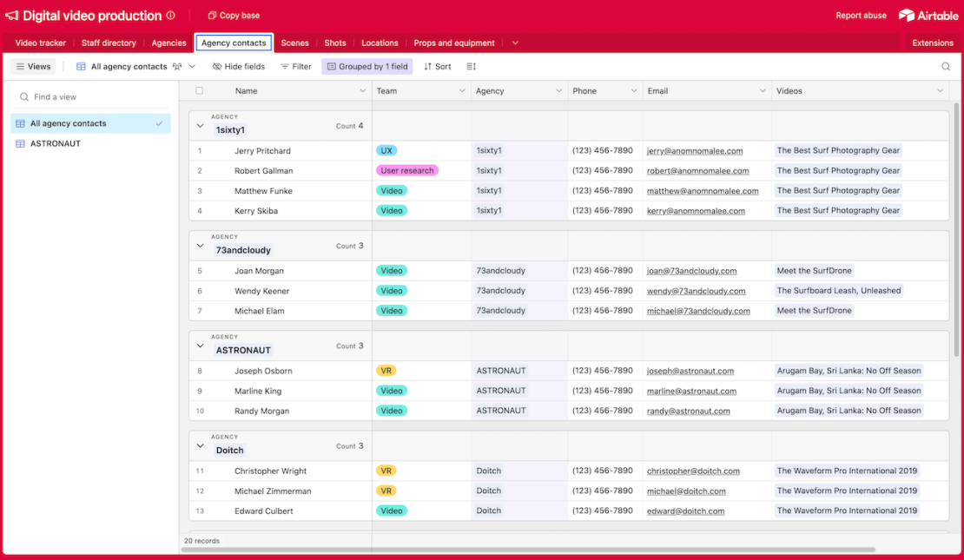
Task: Expand the more tables dropdown chevron
Action: (x=515, y=43)
